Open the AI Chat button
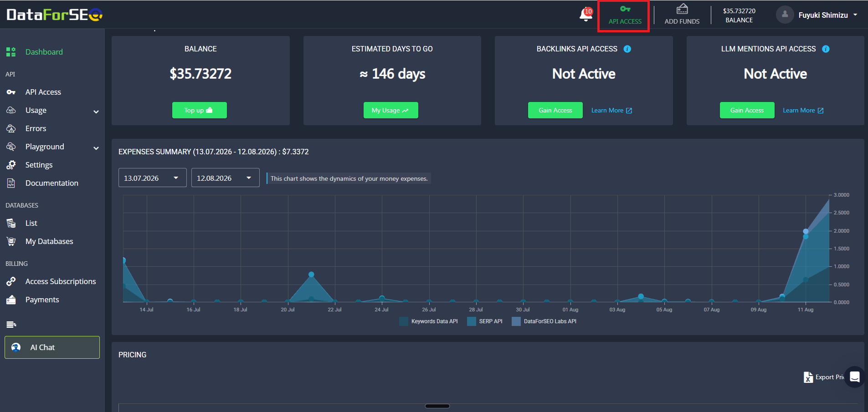This screenshot has height=412, width=868. [52, 347]
